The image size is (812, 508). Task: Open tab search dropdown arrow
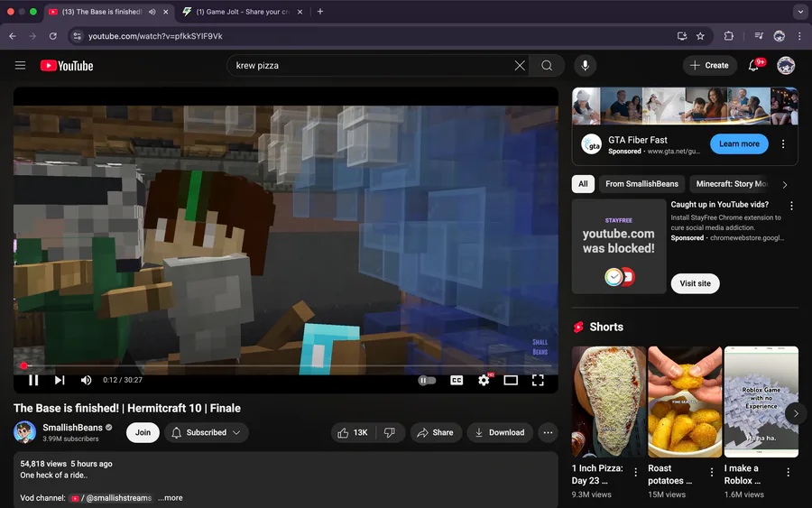pos(800,12)
